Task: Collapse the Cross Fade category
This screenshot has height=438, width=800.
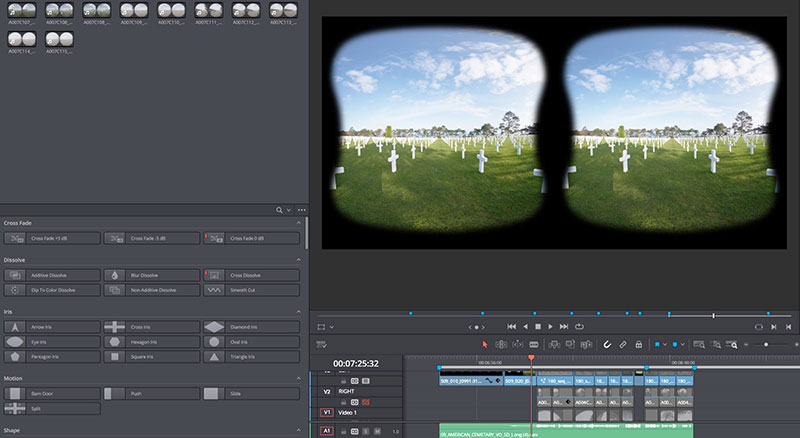Action: click(299, 223)
